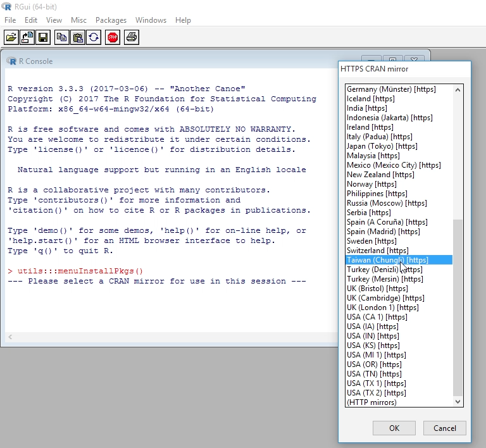This screenshot has width=486, height=448.
Task: Select Japan (Tokyo) [https] mirror
Action: click(399, 146)
